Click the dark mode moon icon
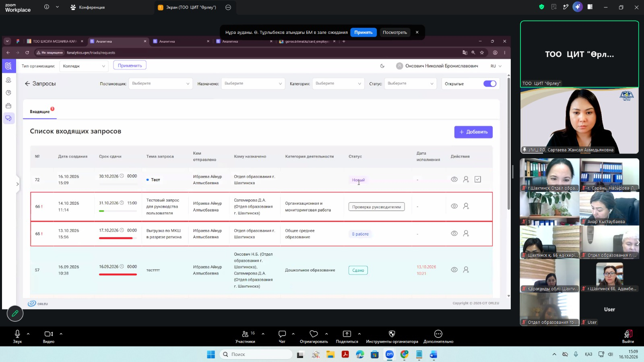This screenshot has height=362, width=644. click(382, 66)
